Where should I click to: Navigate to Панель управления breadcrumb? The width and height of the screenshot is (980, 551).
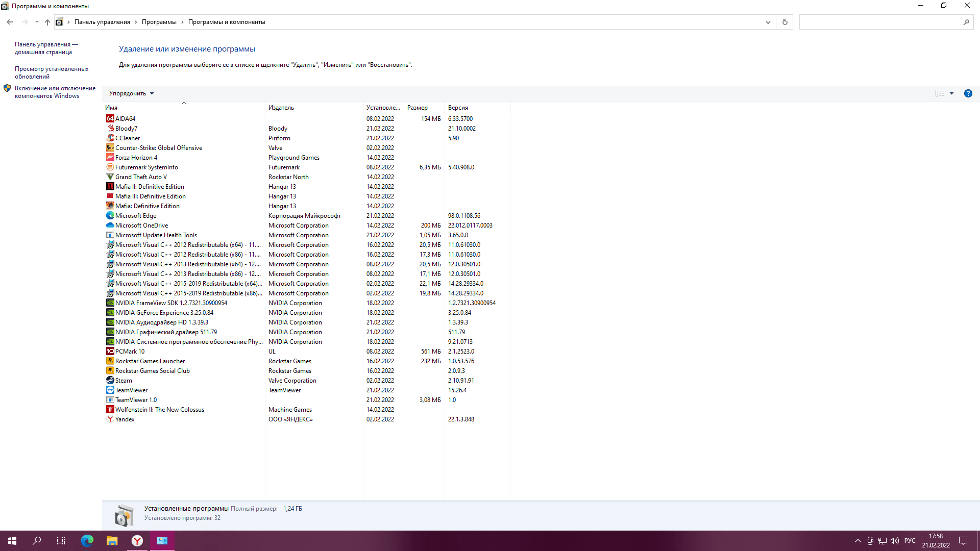(102, 22)
